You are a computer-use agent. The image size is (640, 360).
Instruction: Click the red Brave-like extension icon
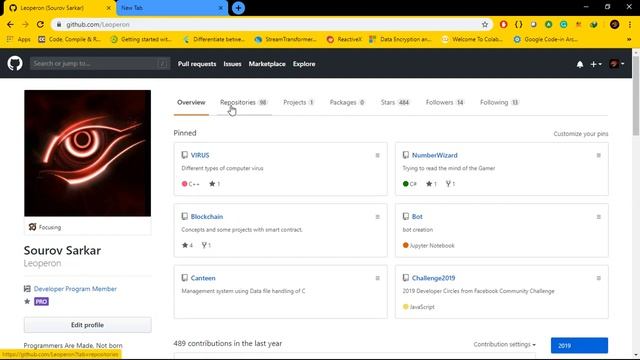503,24
